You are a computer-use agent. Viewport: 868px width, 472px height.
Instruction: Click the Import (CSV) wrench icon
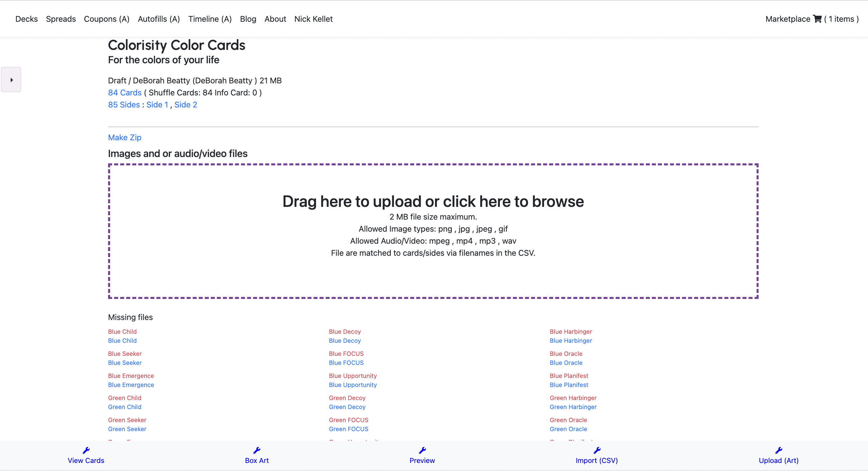[597, 451]
